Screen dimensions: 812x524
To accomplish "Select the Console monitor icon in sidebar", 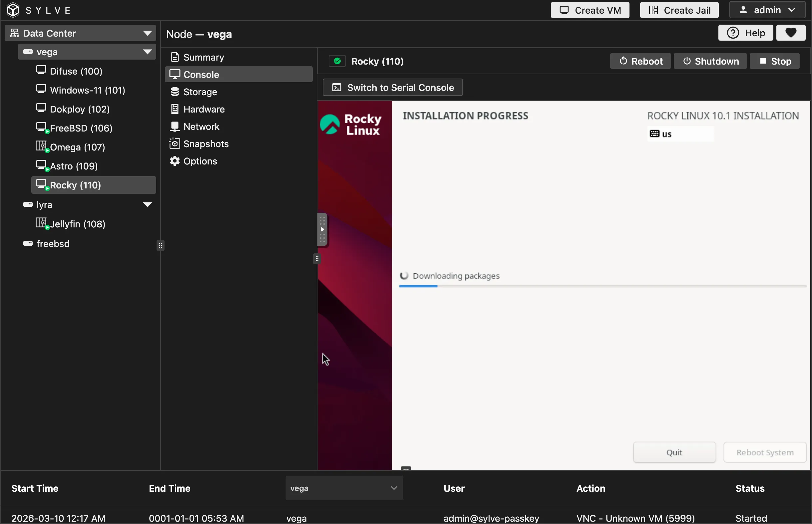I will [175, 74].
